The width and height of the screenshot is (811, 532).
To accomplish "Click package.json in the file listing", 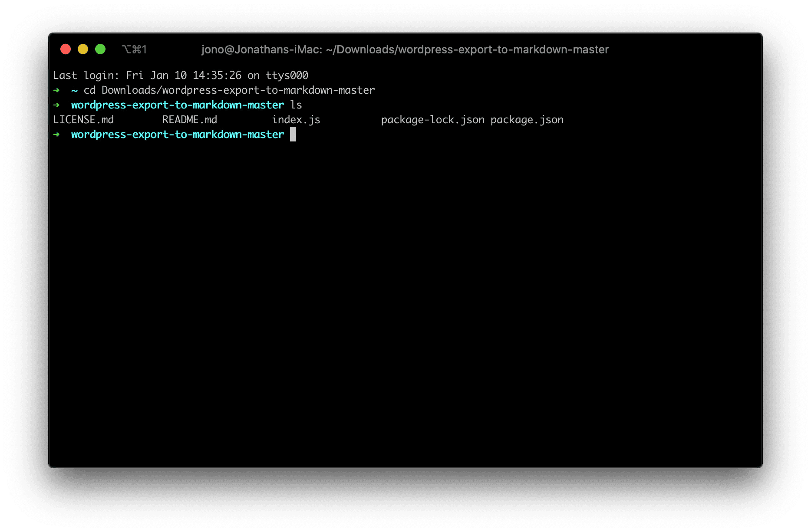I will 527,120.
